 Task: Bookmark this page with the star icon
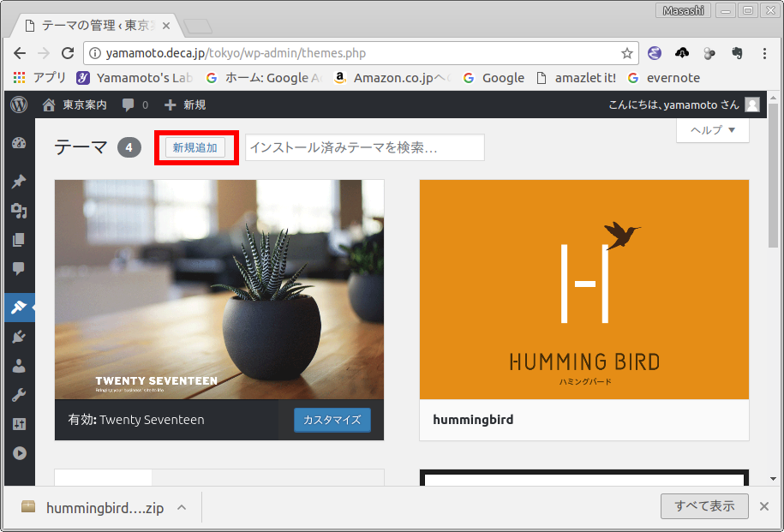[x=627, y=53]
